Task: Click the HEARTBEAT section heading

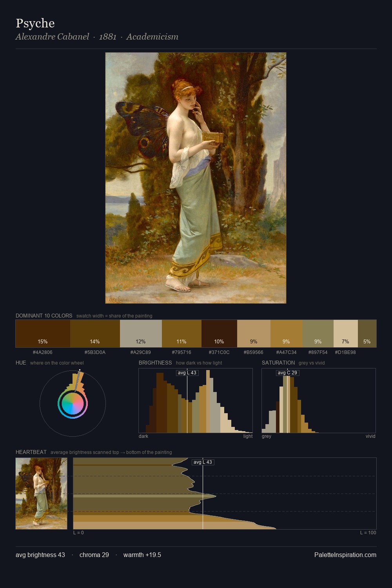Action: 31,452
